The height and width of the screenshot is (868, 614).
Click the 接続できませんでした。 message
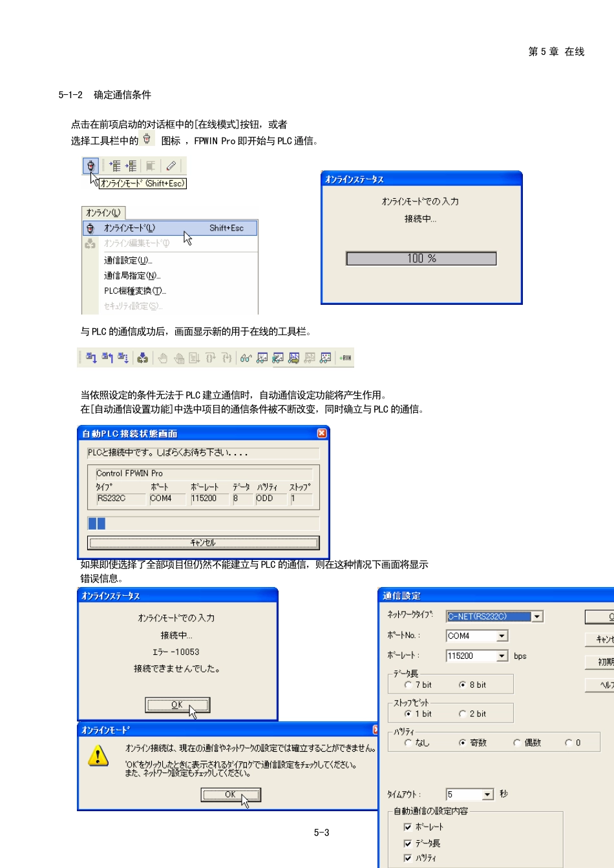177,668
